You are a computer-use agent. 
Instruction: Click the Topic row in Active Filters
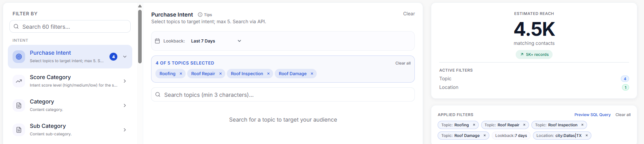tap(534, 79)
